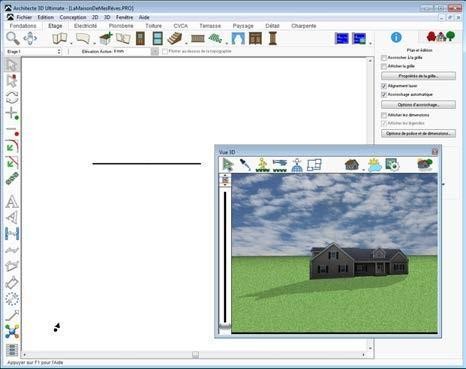Select the magnifying glass zoom tool
The height and width of the screenshot is (369, 466).
tap(13, 39)
